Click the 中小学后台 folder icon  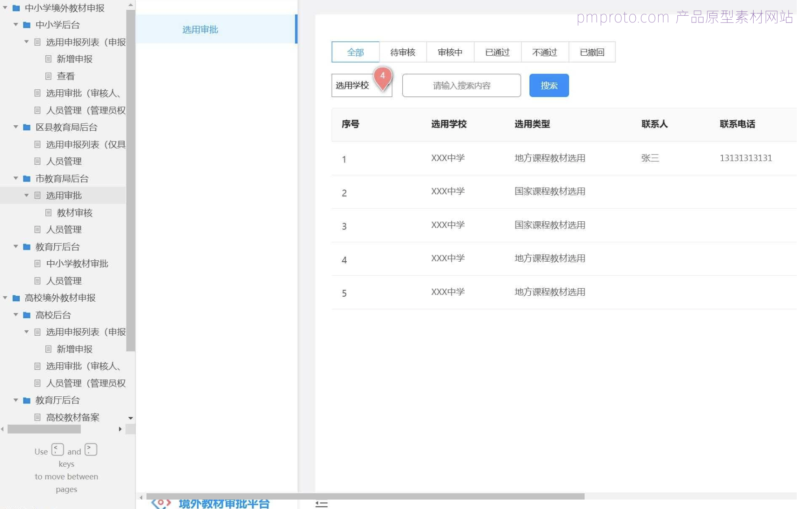coord(27,25)
